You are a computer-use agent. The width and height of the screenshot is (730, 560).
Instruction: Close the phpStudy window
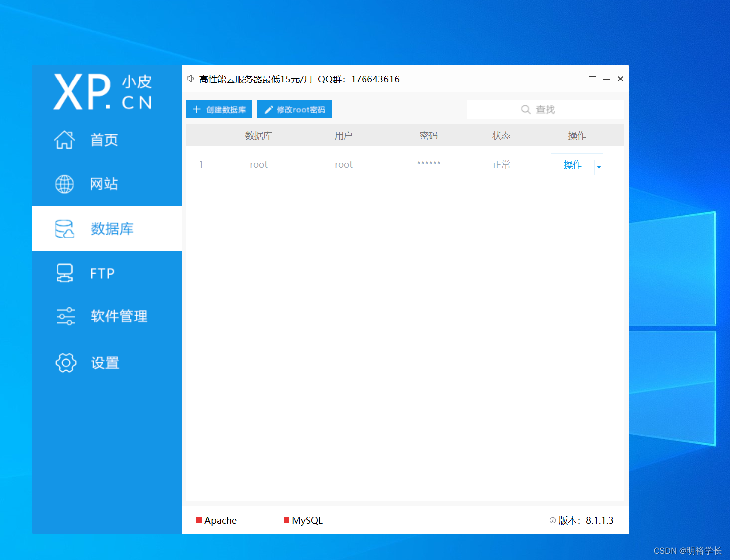pyautogui.click(x=620, y=79)
